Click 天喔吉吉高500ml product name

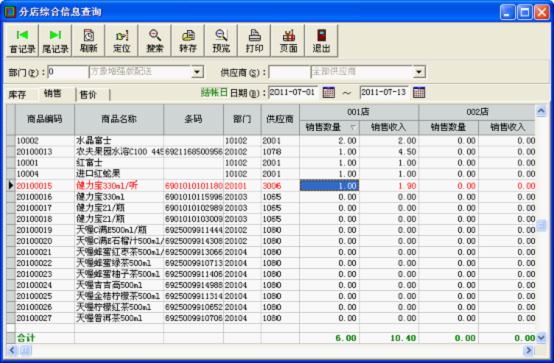pyautogui.click(x=109, y=285)
